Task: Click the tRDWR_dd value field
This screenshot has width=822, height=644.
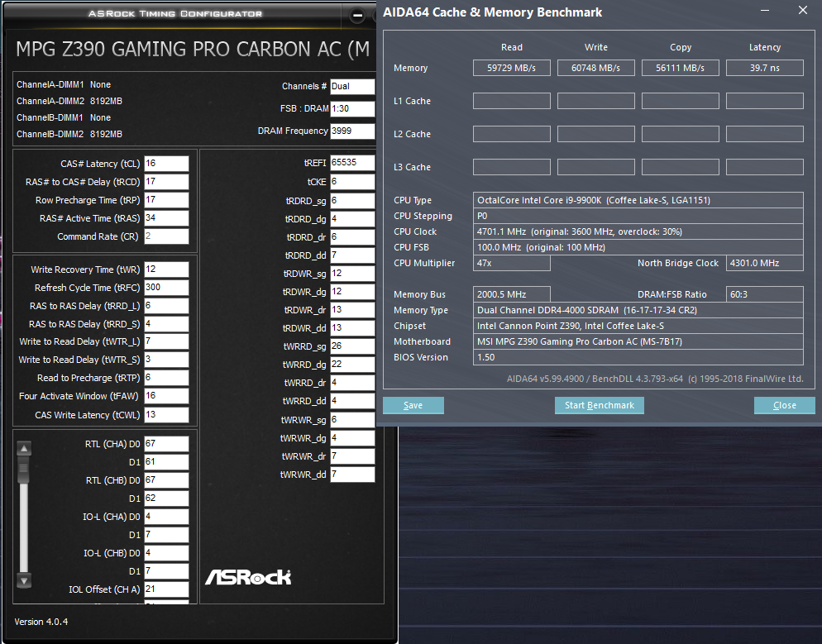Action: click(x=352, y=328)
